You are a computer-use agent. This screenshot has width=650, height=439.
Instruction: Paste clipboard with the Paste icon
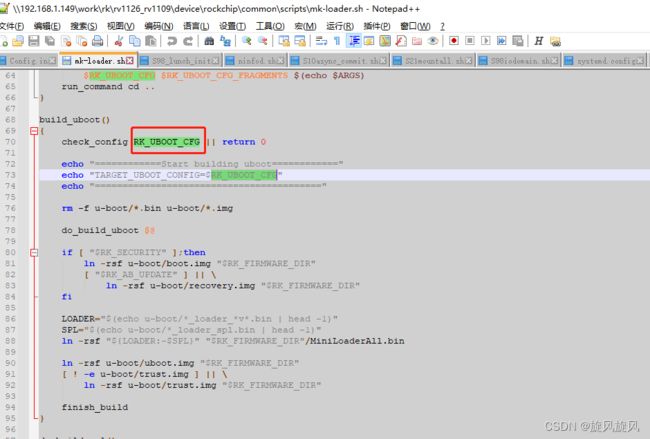(x=151, y=41)
